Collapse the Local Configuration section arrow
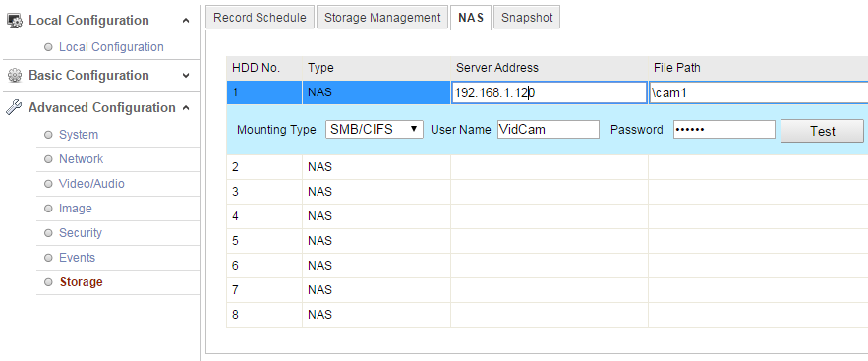The width and height of the screenshot is (868, 361). click(x=186, y=21)
